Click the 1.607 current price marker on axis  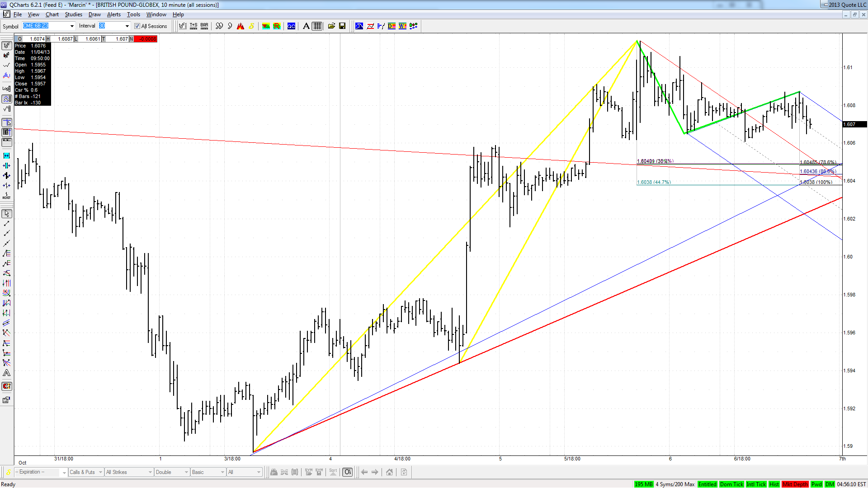[854, 124]
